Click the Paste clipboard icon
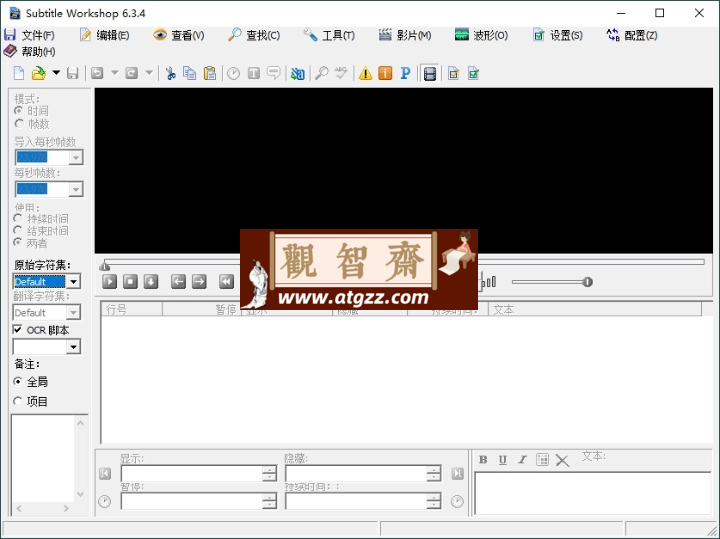Screen dimensions: 720x539 (x=209, y=73)
